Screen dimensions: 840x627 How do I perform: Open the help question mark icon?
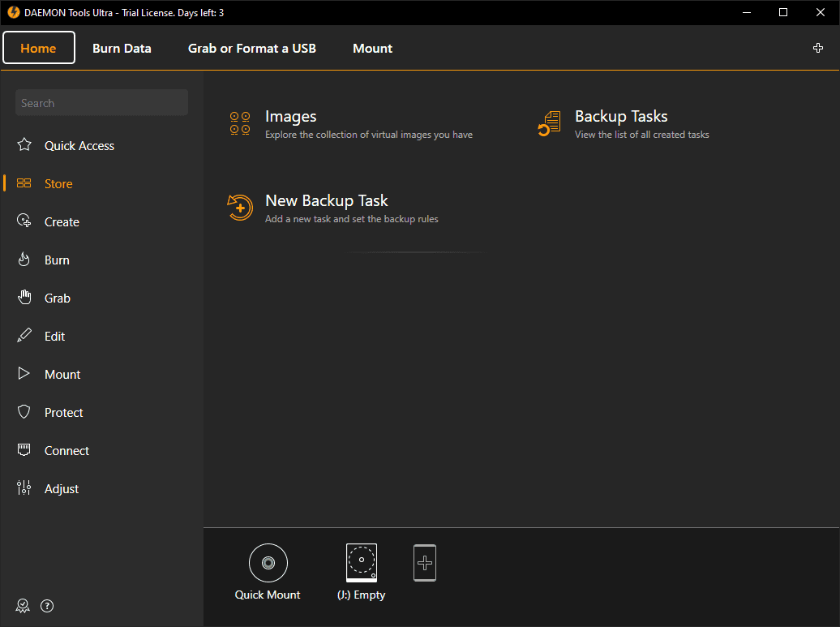pyautogui.click(x=47, y=606)
